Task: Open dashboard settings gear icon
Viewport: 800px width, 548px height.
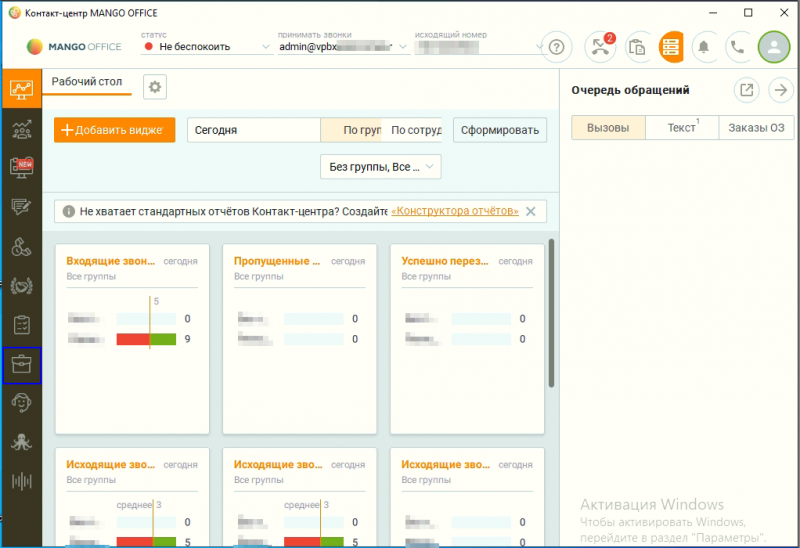Action: 155,87
